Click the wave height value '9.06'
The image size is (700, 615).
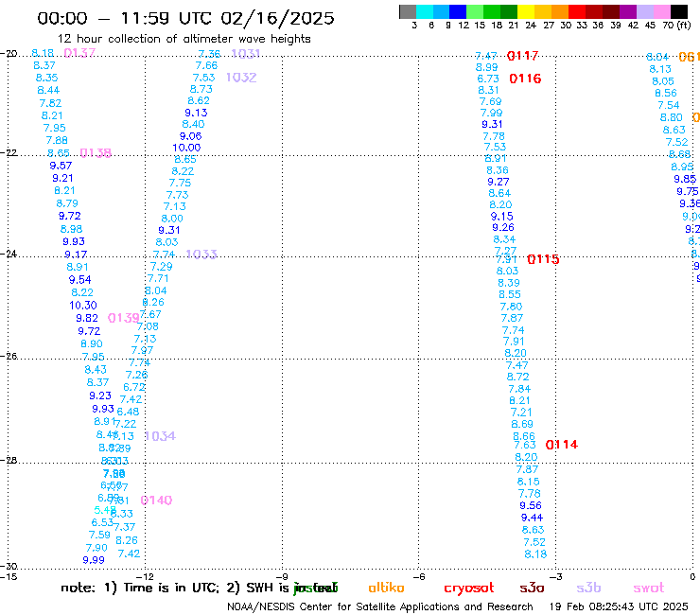[x=191, y=136]
